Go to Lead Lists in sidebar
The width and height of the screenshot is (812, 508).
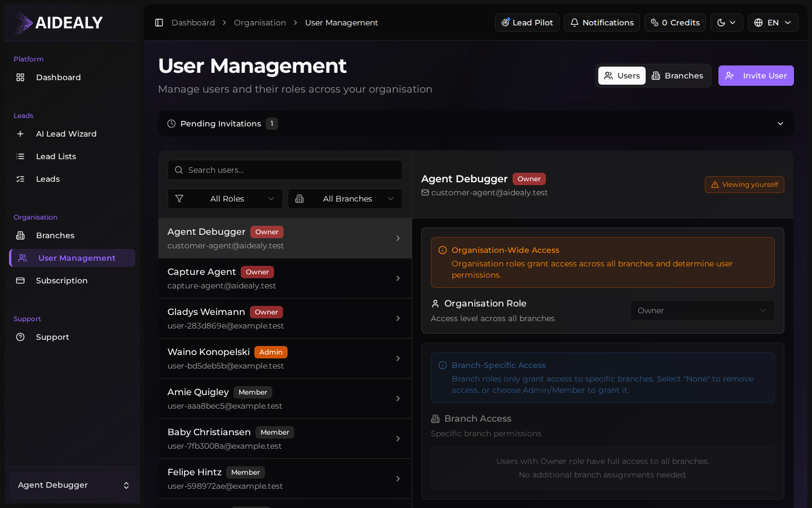[72, 156]
